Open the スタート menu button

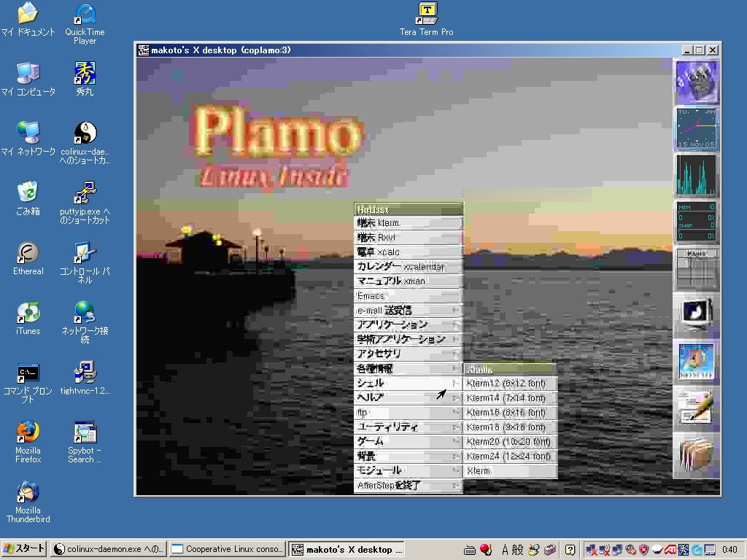tap(24, 549)
